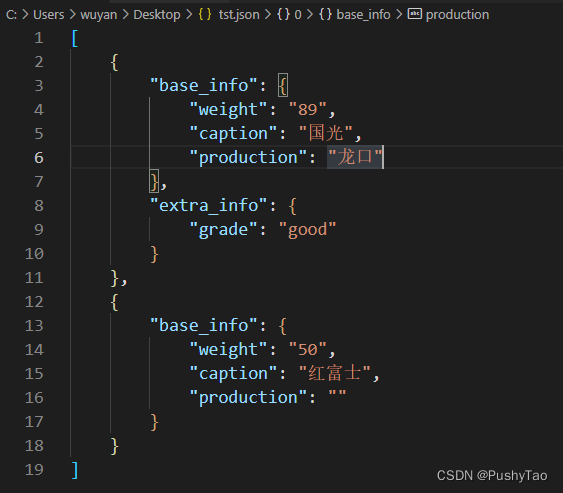Image resolution: width=563 pixels, height=493 pixels.
Task: Select the Desktop breadcrumb item
Action: point(157,15)
